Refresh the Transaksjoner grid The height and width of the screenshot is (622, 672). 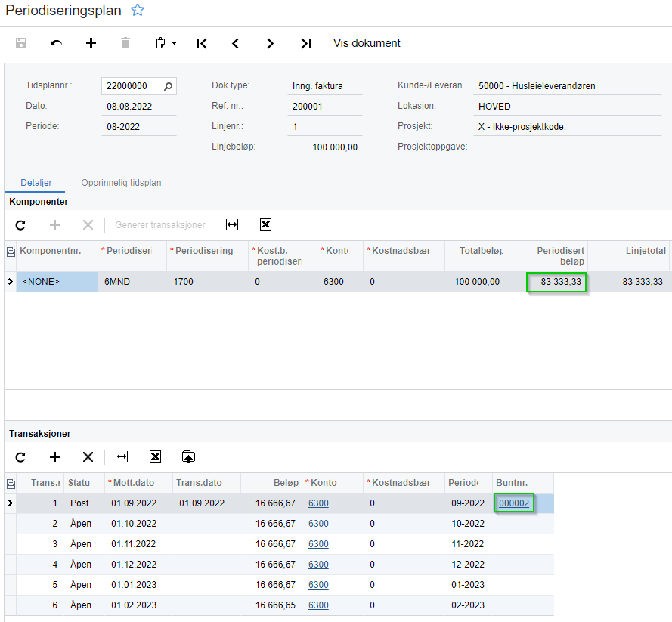click(x=20, y=457)
